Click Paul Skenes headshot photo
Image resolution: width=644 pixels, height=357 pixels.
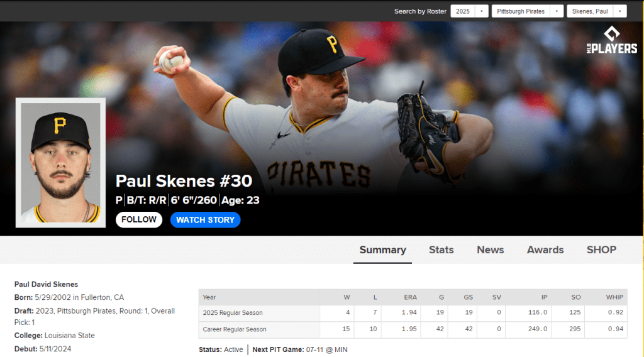coord(60,163)
